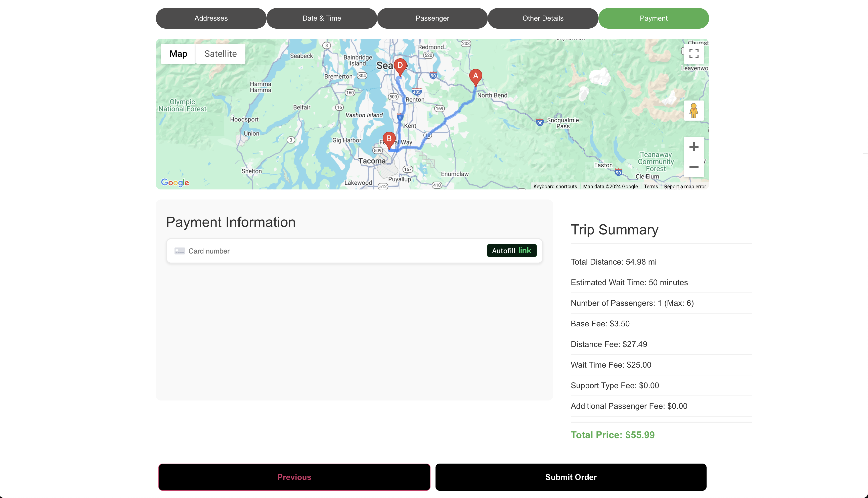The height and width of the screenshot is (498, 868).
Task: Click the Olympic National Forest label
Action: (183, 105)
